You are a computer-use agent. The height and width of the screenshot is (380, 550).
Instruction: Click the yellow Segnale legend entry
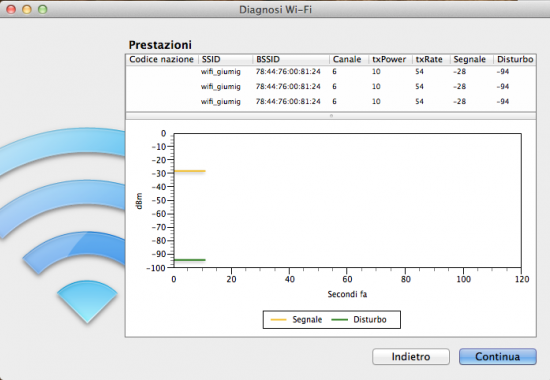pos(296,320)
